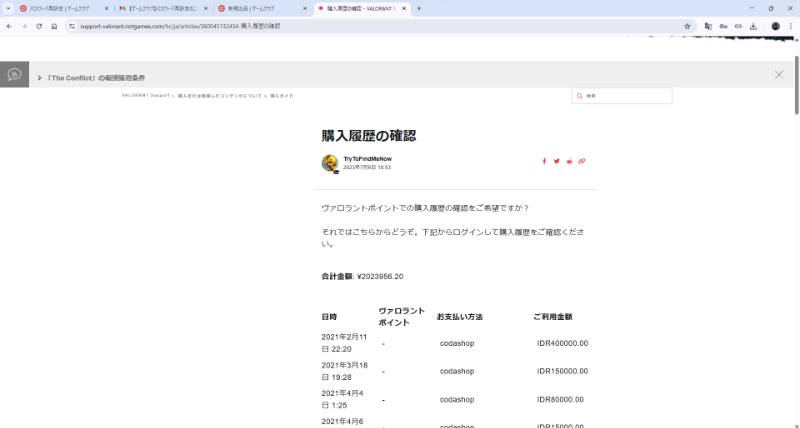800x428 pixels.
Task: Click the 2021年2月11日 22:20 date cell
Action: click(x=344, y=343)
